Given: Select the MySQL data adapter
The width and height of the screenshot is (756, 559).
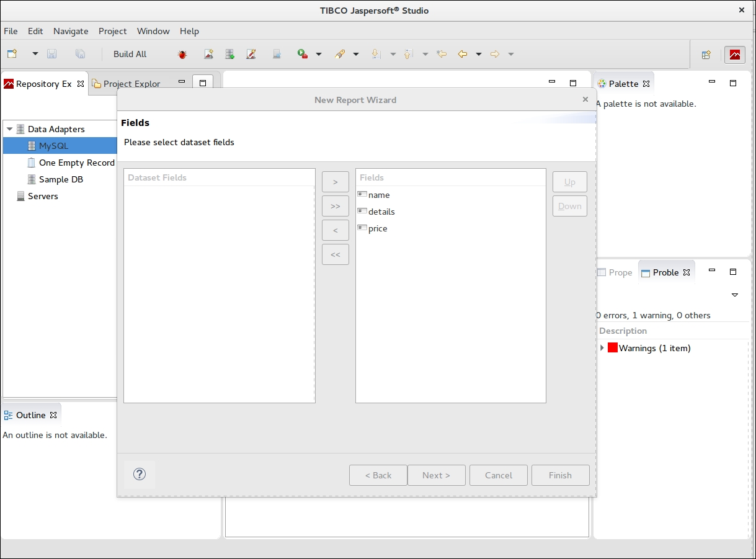Looking at the screenshot, I should (x=53, y=146).
